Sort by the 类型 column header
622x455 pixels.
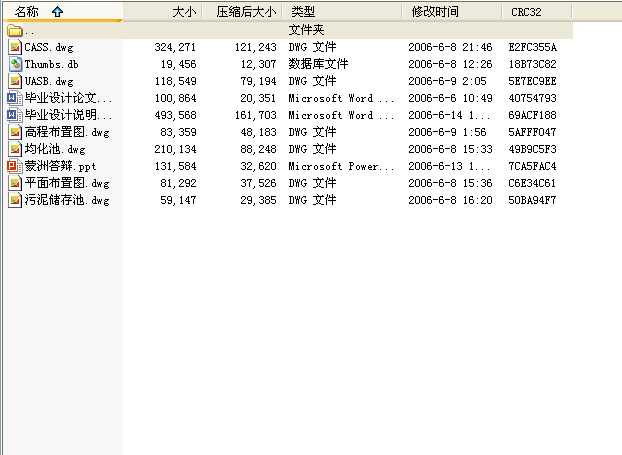(x=342, y=12)
